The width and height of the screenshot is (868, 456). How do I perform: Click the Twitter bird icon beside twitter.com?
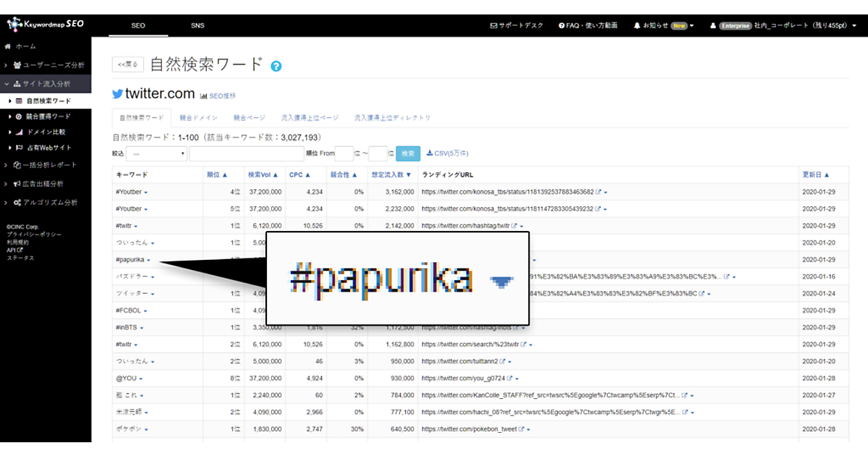(117, 94)
